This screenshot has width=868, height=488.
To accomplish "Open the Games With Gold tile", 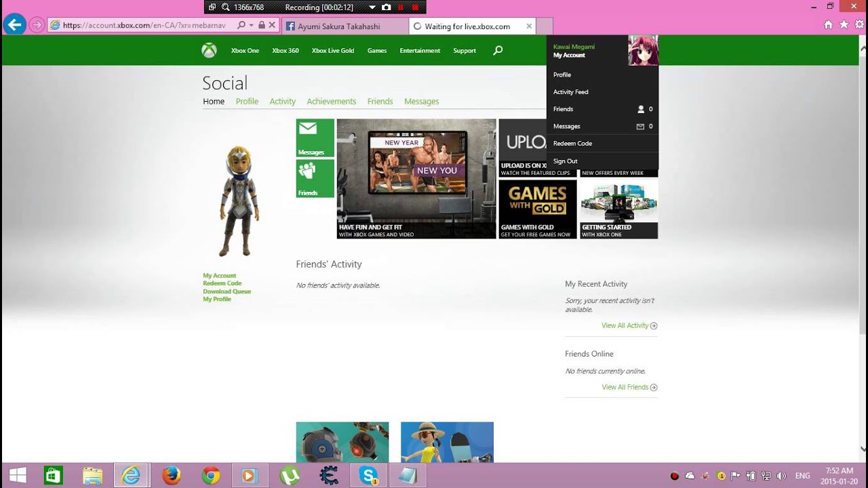I will [538, 209].
